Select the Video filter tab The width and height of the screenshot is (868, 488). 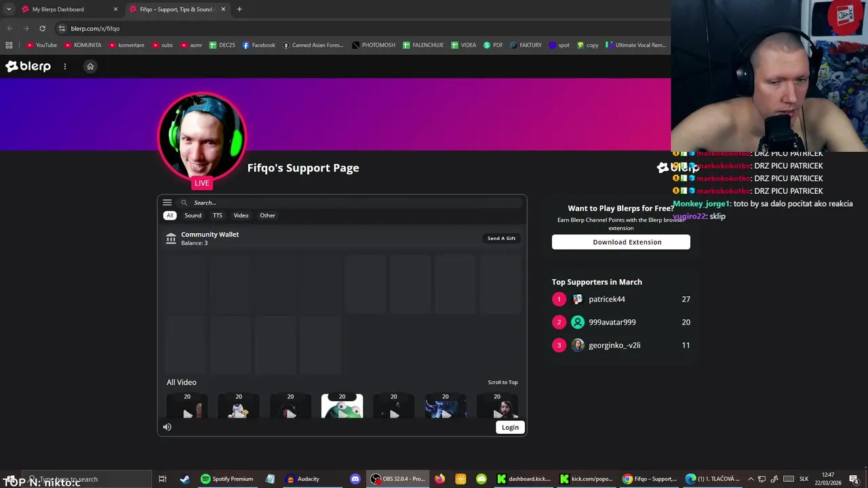pos(241,216)
